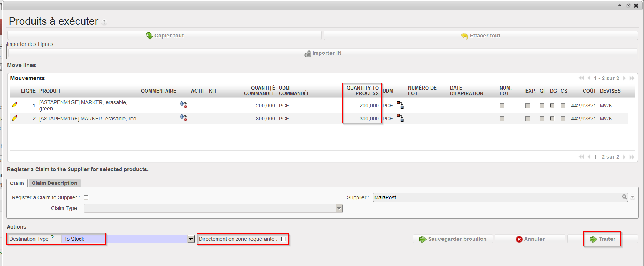Click product info icon for green marker
Viewport: 644px width, 266px height.
point(183,105)
